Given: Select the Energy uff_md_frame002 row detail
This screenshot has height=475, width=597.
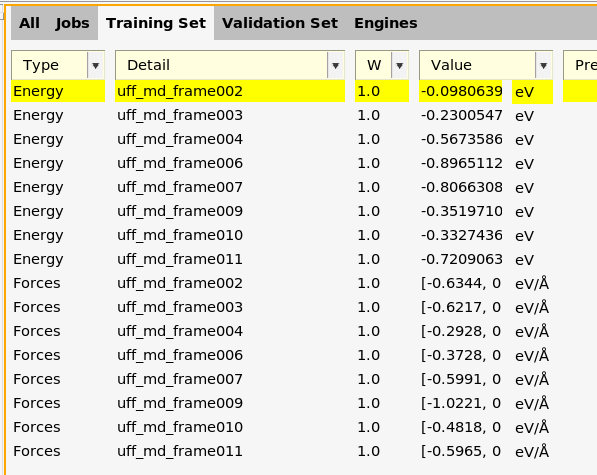Looking at the screenshot, I should click(230, 91).
